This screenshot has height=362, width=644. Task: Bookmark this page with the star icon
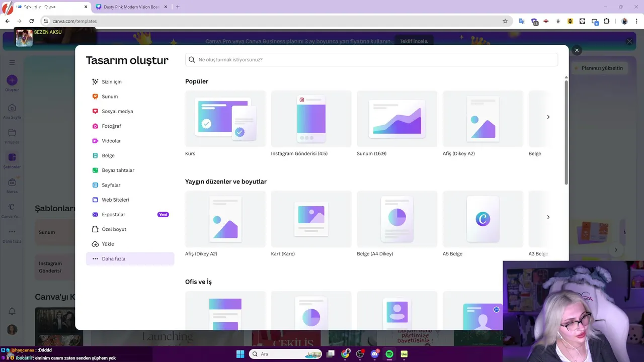coord(505,21)
